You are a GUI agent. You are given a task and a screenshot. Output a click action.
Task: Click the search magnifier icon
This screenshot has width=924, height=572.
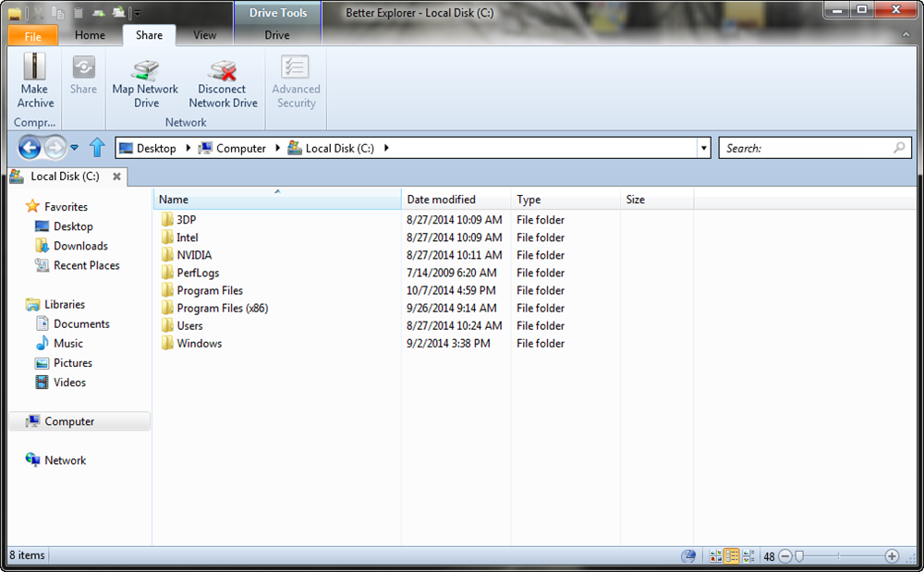point(899,148)
